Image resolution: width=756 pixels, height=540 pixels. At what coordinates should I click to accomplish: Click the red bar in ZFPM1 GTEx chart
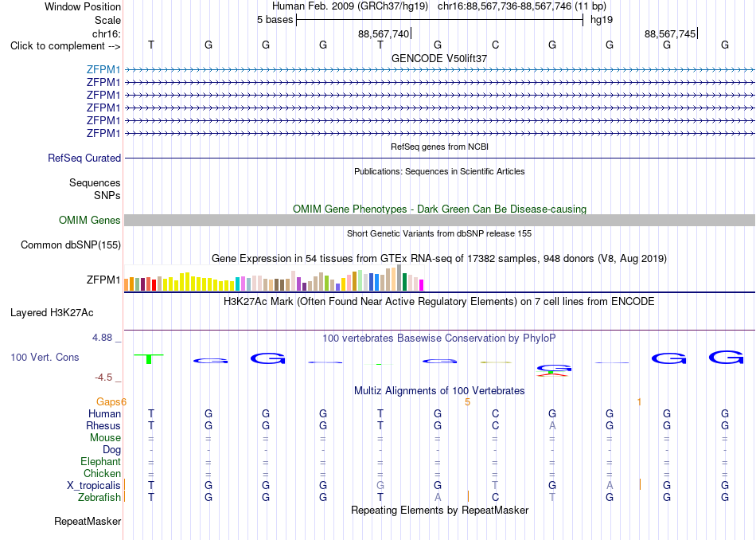tap(154, 284)
